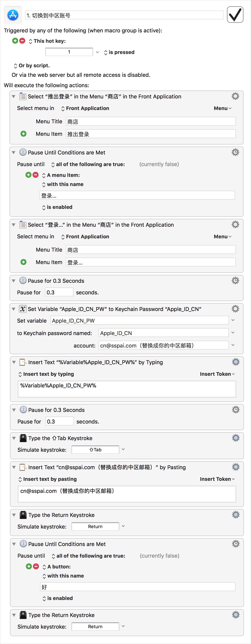Click the macro name field 切换到中区账号
This screenshot has width=251, height=644.
click(x=124, y=15)
